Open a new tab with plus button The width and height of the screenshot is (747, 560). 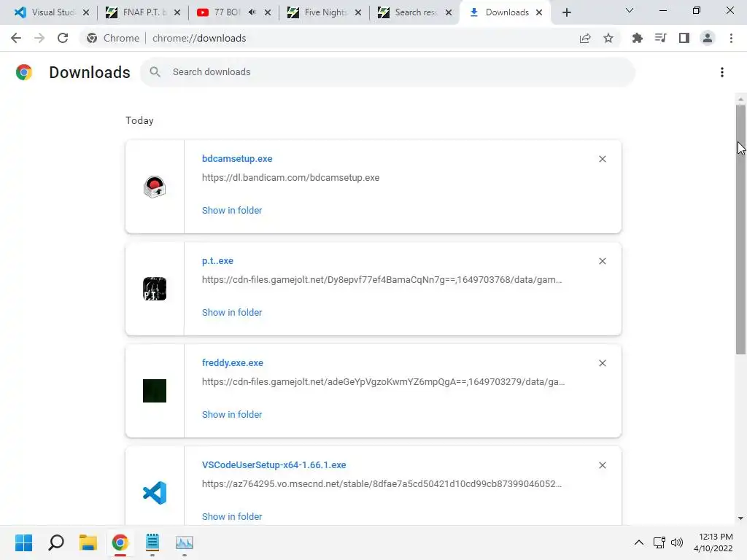566,12
